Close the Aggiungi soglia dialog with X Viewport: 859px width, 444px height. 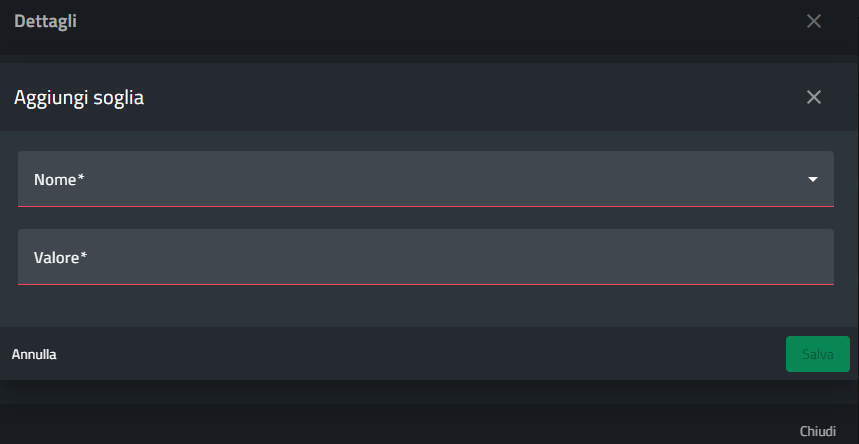pos(814,97)
